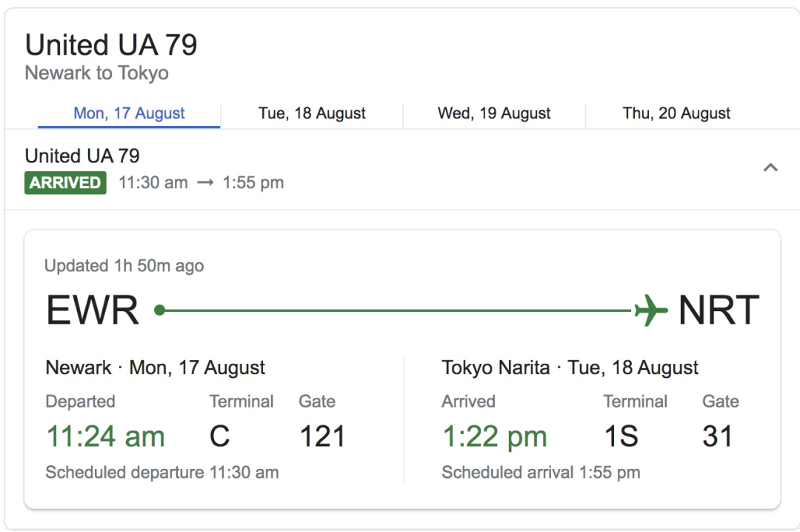Click the Updated 1h 50m ago text
Image resolution: width=800 pixels, height=532 pixels.
point(124,266)
